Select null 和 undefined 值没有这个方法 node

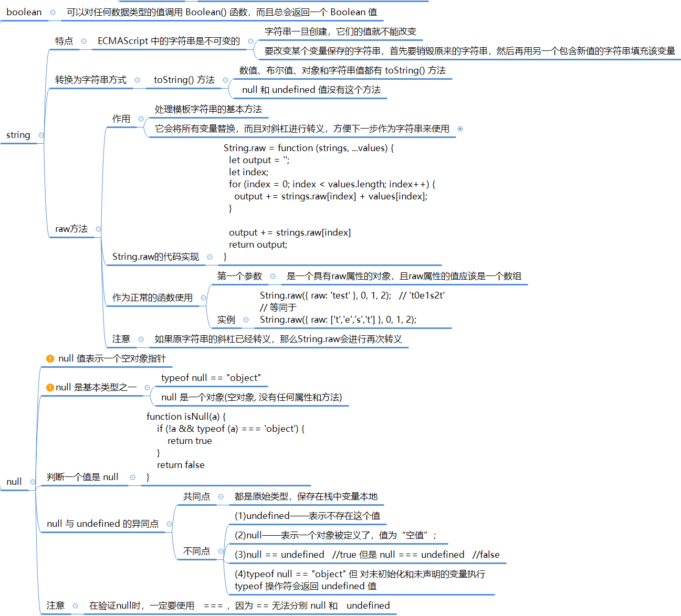(x=311, y=90)
